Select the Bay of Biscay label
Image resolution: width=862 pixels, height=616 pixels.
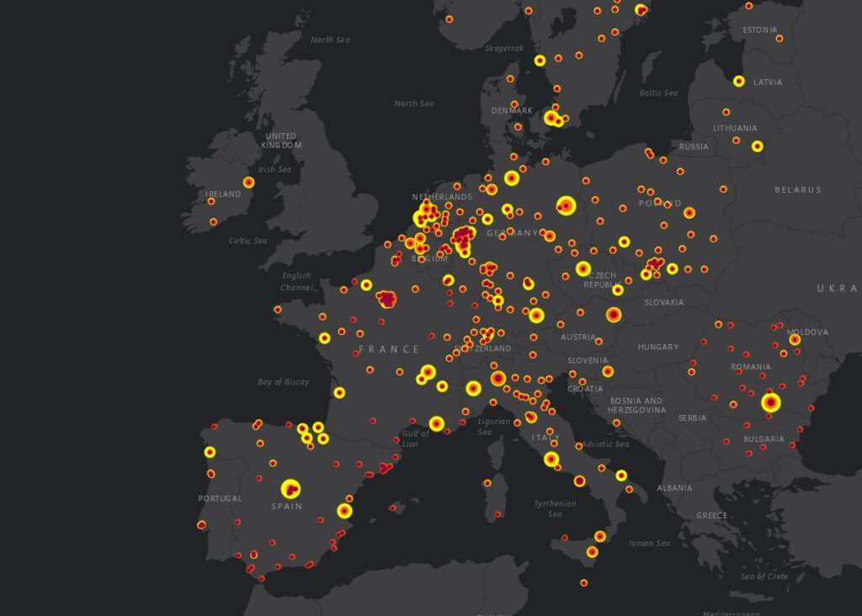pyautogui.click(x=283, y=382)
